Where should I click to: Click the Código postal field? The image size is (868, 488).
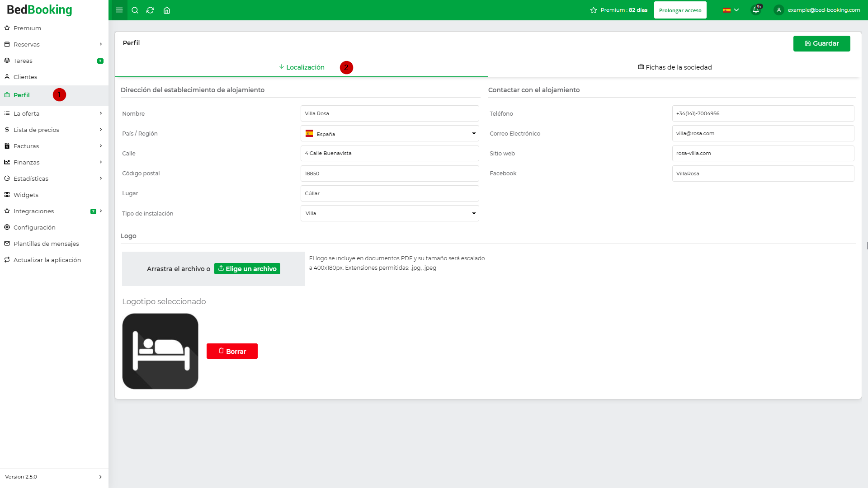pos(390,174)
